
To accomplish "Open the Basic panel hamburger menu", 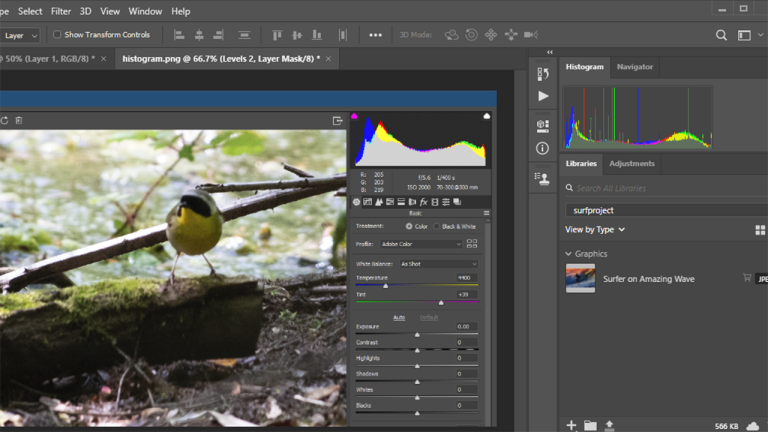I will [486, 213].
